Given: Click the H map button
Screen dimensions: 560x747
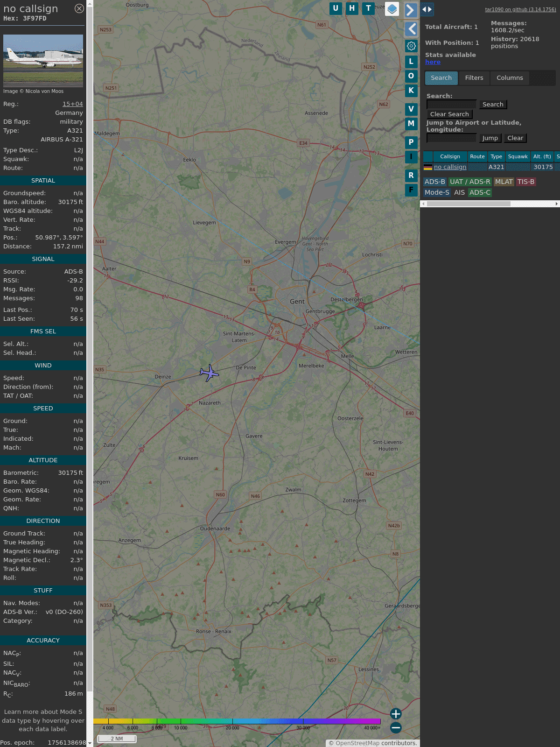Looking at the screenshot, I should 352,8.
